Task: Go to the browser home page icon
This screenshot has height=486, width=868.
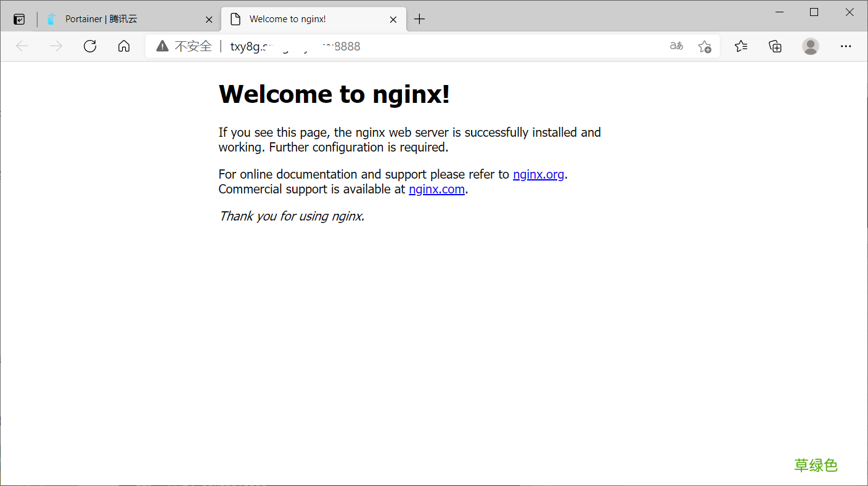Action: point(124,46)
